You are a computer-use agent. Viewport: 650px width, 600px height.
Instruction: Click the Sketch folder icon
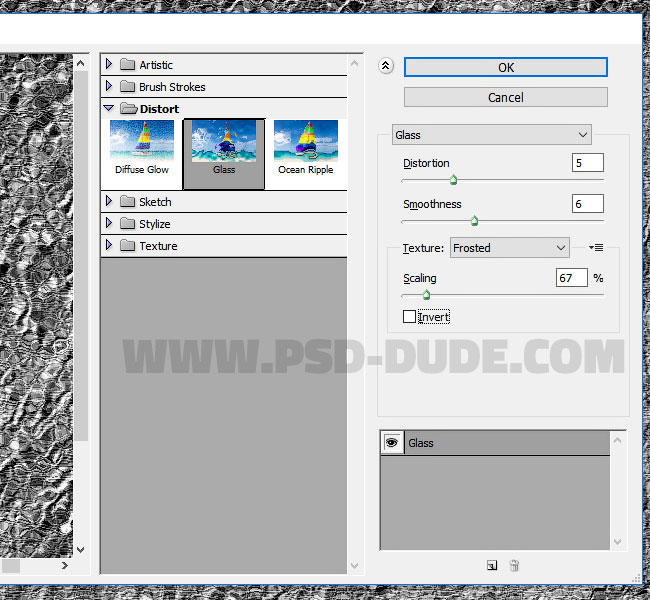[x=127, y=201]
